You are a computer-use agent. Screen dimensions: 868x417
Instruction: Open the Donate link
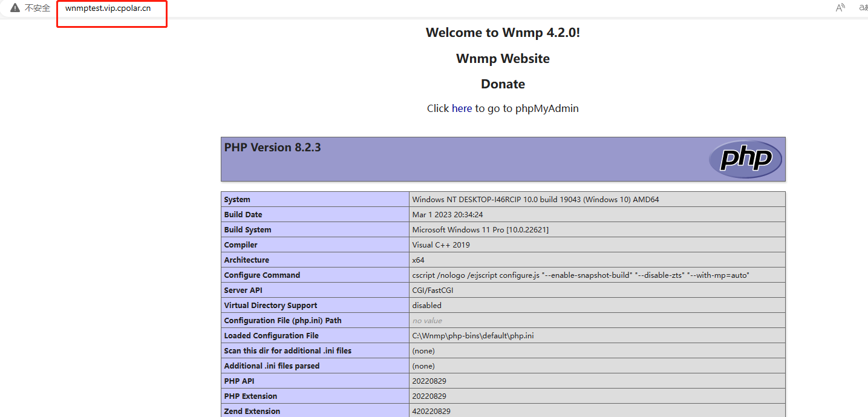pyautogui.click(x=503, y=84)
